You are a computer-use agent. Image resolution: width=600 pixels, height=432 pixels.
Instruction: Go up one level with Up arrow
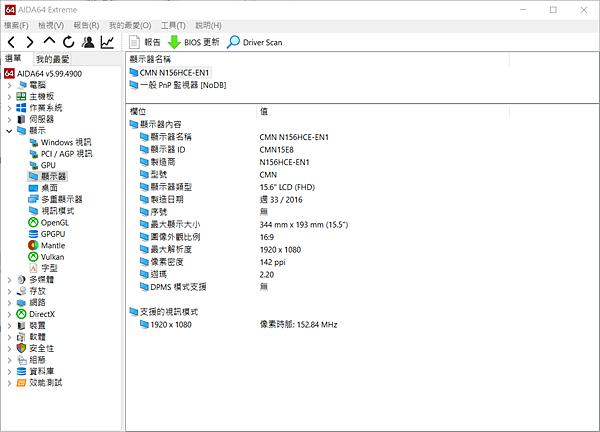pyautogui.click(x=49, y=41)
